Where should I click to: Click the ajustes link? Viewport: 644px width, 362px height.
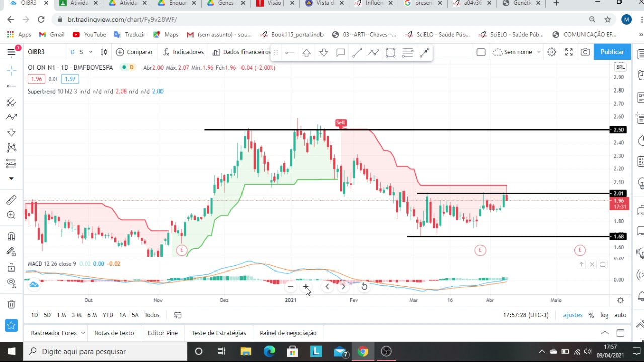[x=573, y=315]
